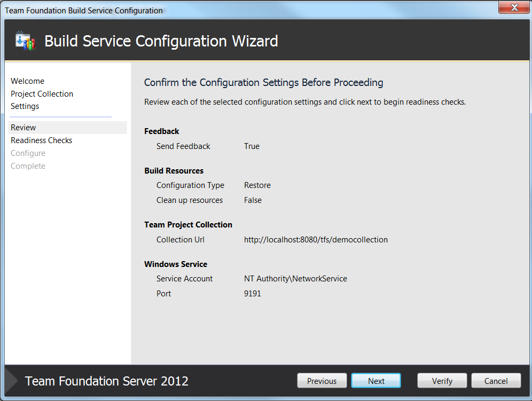
Task: Click the grayed Configure step
Action: (x=28, y=153)
